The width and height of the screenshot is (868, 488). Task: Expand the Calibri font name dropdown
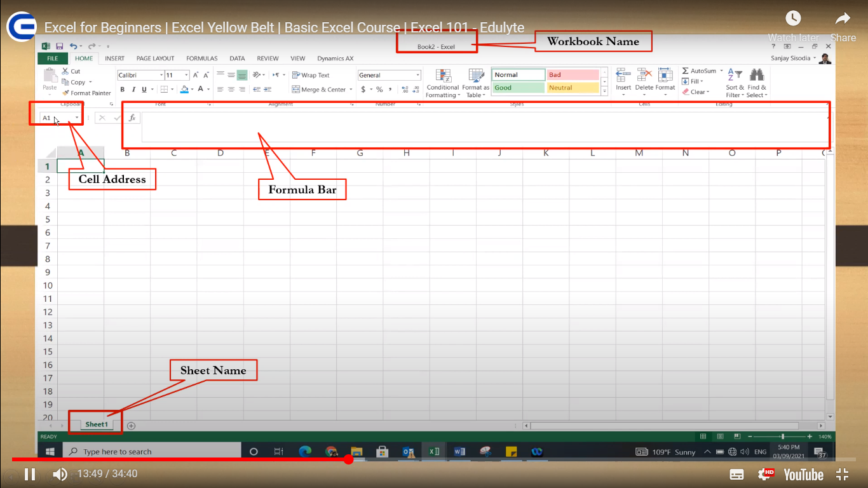[160, 75]
